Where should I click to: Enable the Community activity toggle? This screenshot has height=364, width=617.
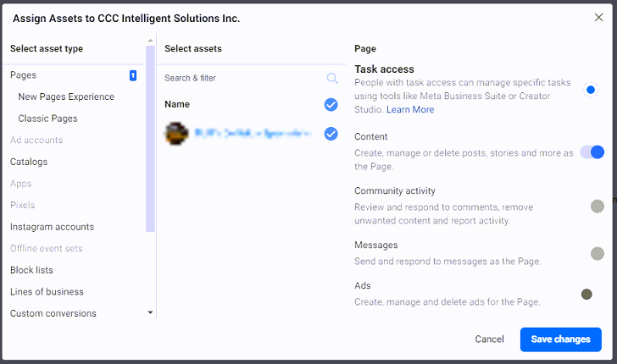click(597, 206)
